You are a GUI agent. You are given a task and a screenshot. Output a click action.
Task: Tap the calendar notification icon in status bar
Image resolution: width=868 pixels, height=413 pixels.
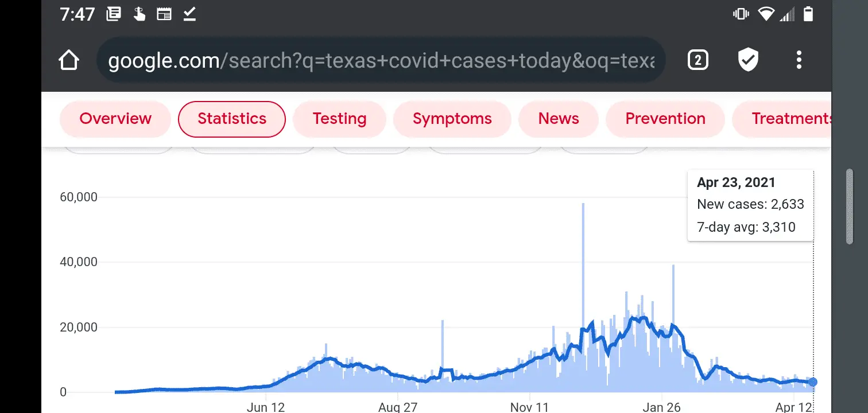pos(164,14)
